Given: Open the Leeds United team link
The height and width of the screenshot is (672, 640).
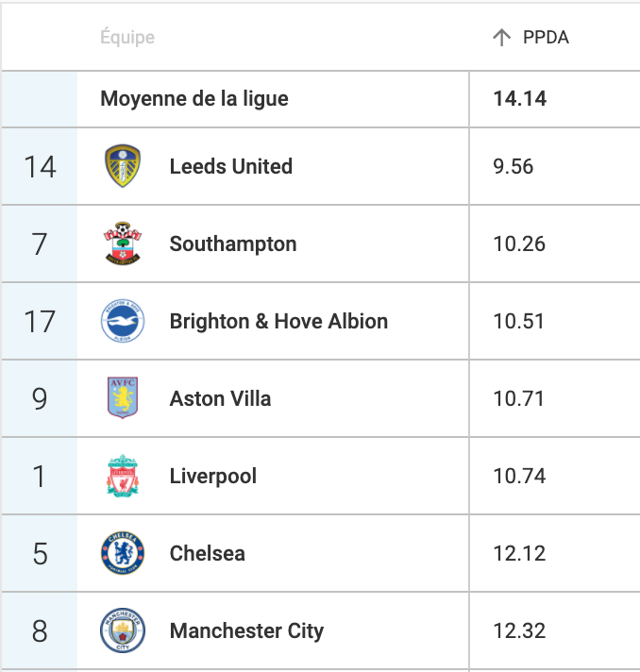Looking at the screenshot, I should point(231,166).
